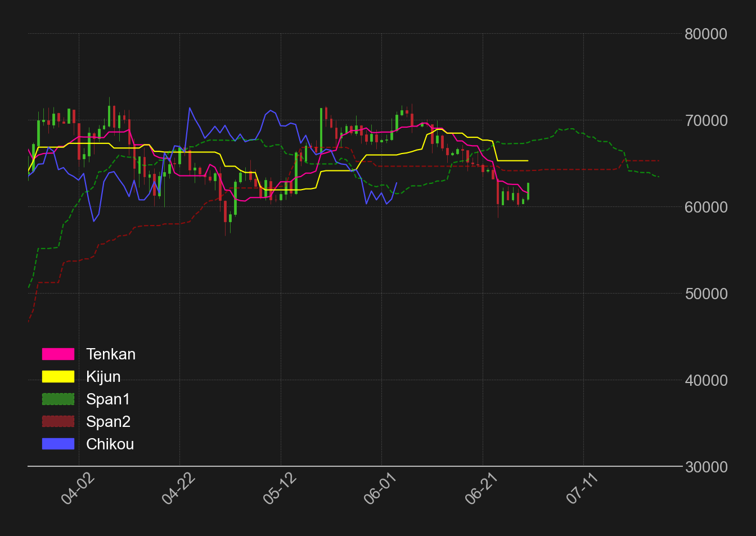756x536 pixels.
Task: Click the green Span1 legend swatch
Action: point(58,399)
